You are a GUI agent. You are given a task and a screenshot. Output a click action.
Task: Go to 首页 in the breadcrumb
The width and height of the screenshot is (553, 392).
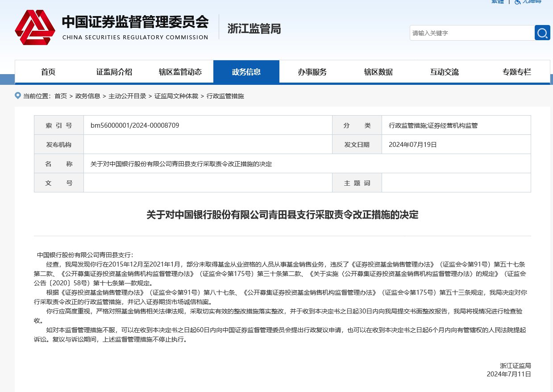click(x=61, y=96)
